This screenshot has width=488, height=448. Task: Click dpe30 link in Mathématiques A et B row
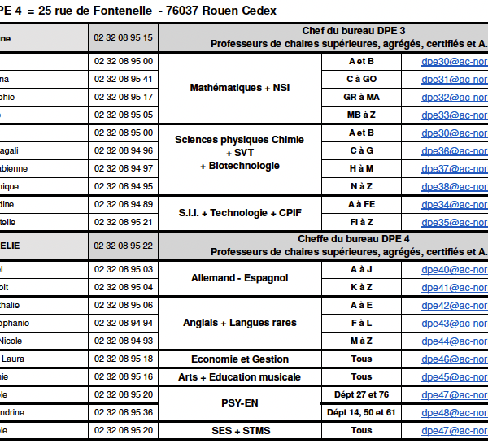pyautogui.click(x=455, y=62)
